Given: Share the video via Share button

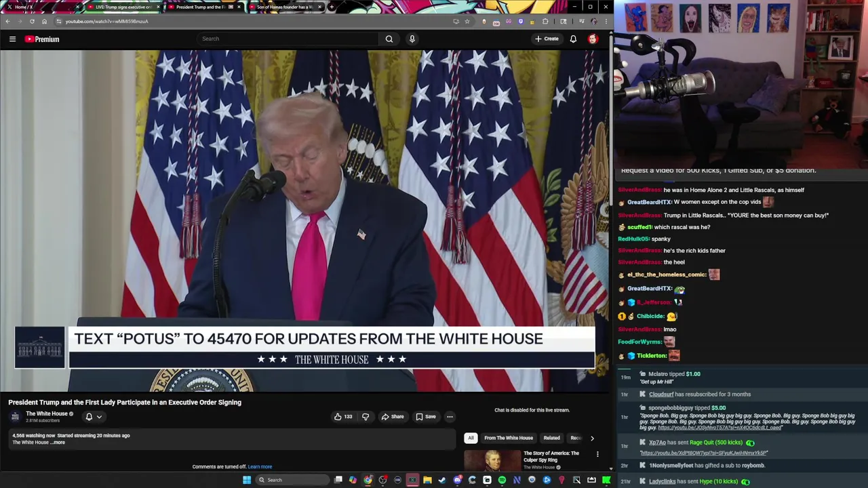Looking at the screenshot, I should [392, 417].
